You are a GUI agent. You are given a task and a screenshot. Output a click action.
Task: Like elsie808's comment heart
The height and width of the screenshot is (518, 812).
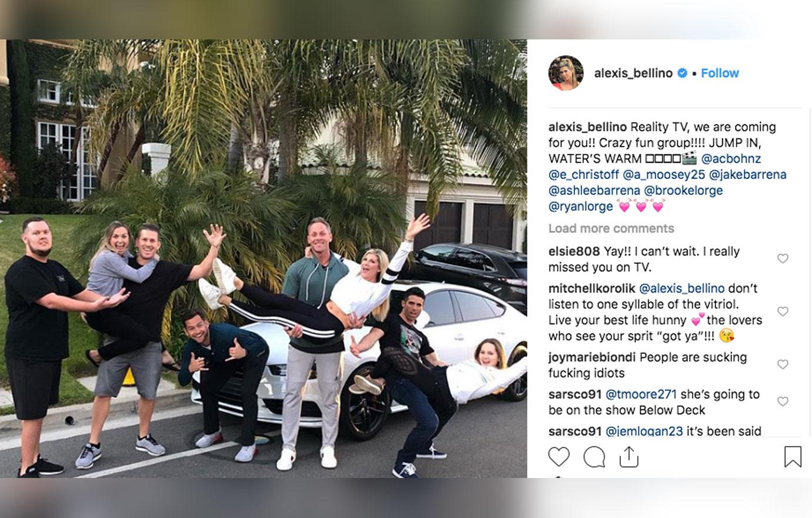(783, 258)
